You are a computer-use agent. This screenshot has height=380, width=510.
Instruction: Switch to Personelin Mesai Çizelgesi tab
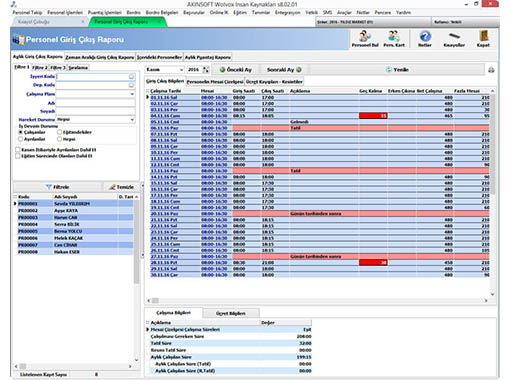coord(215,82)
